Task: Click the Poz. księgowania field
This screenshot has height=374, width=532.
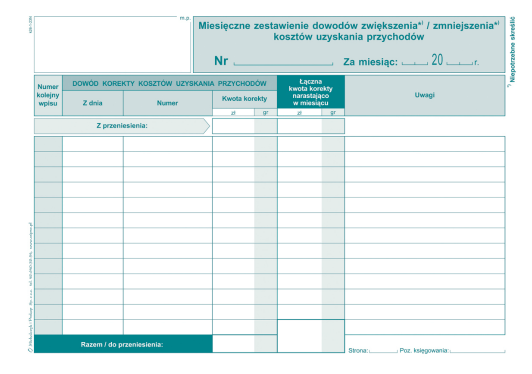Action: click(x=478, y=350)
